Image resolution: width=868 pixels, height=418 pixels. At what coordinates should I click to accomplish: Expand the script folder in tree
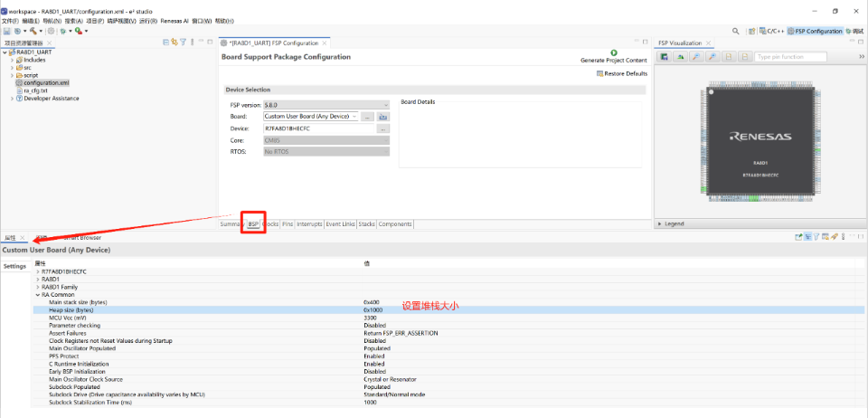click(12, 75)
